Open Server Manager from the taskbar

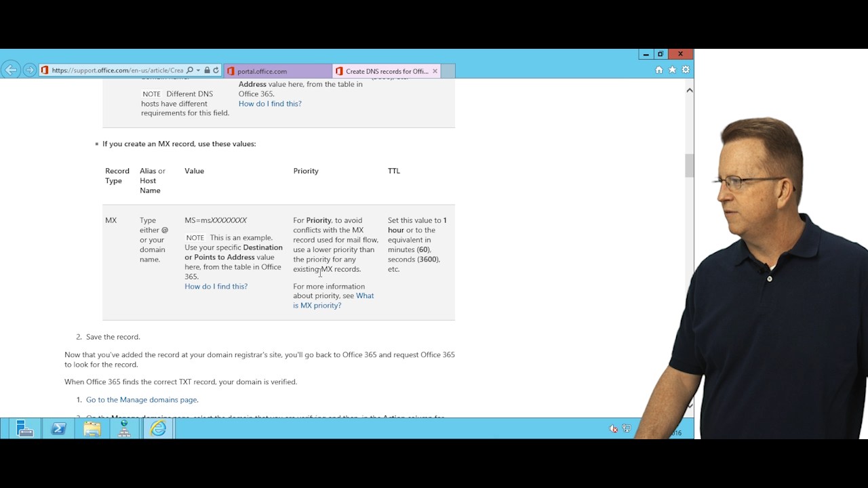coord(25,428)
